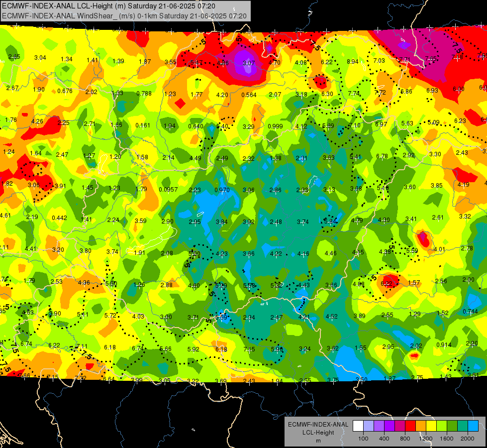487x448 pixels.
Task: Click the wind shear value 3.04
Action: 40,58
